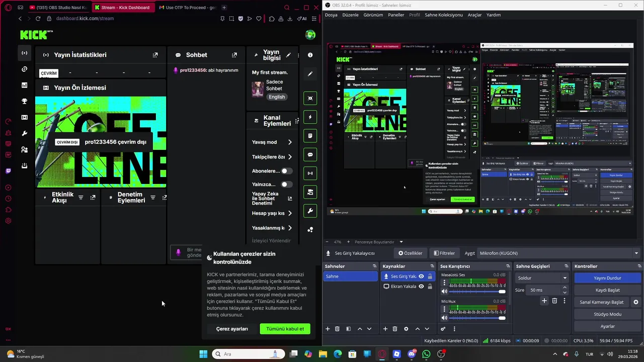Screen dimensions: 644x362
Task: Open advanced audio properties gears icon
Action: [443, 329]
